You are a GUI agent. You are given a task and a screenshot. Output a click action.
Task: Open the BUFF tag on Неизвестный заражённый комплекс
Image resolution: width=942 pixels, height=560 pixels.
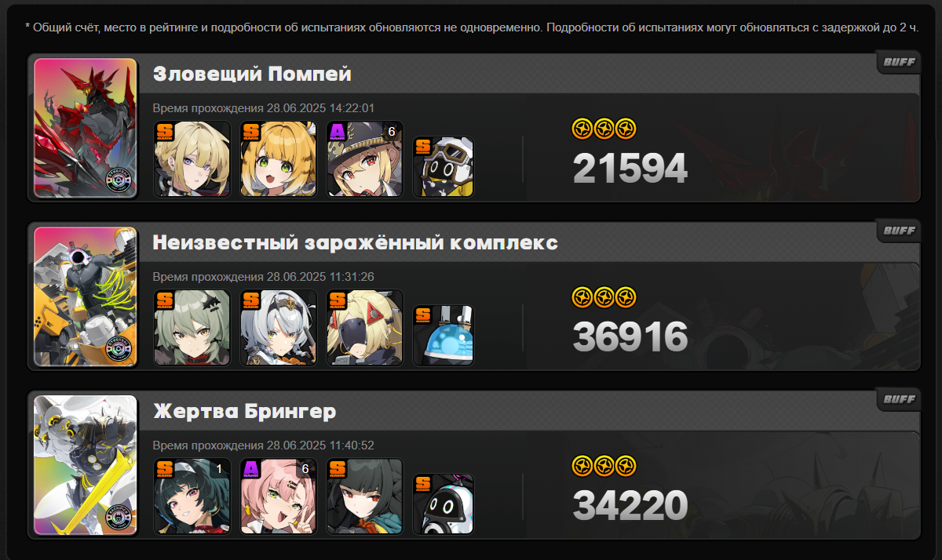(x=898, y=231)
